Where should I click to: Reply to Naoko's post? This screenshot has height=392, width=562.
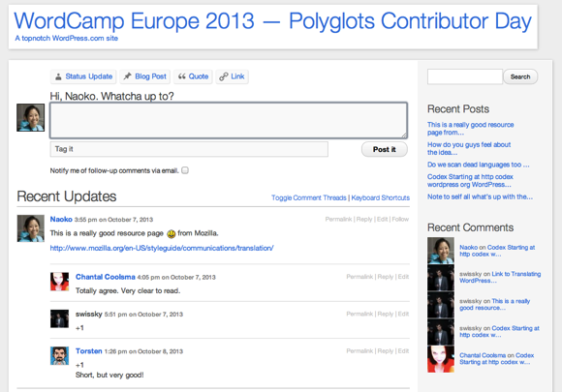(364, 219)
